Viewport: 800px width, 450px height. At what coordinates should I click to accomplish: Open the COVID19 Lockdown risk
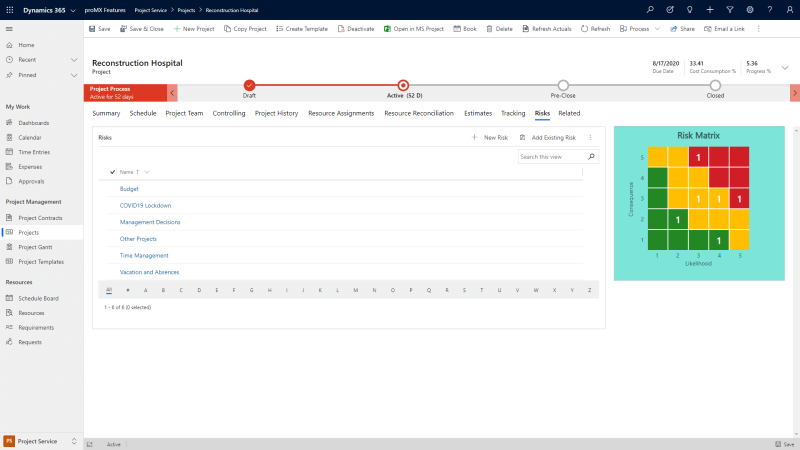[x=145, y=205]
